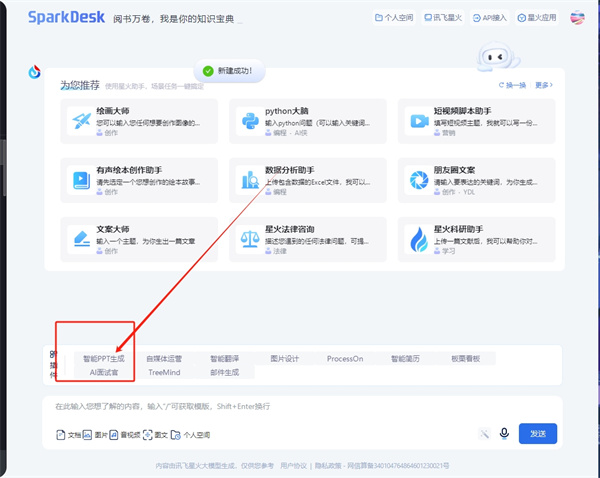Focus the chat message input field

pyautogui.click(x=302, y=407)
